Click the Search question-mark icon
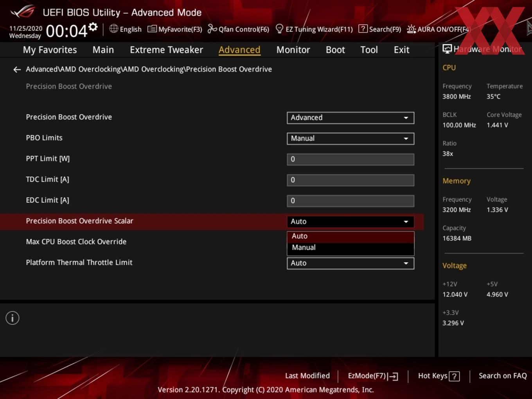 (363, 29)
